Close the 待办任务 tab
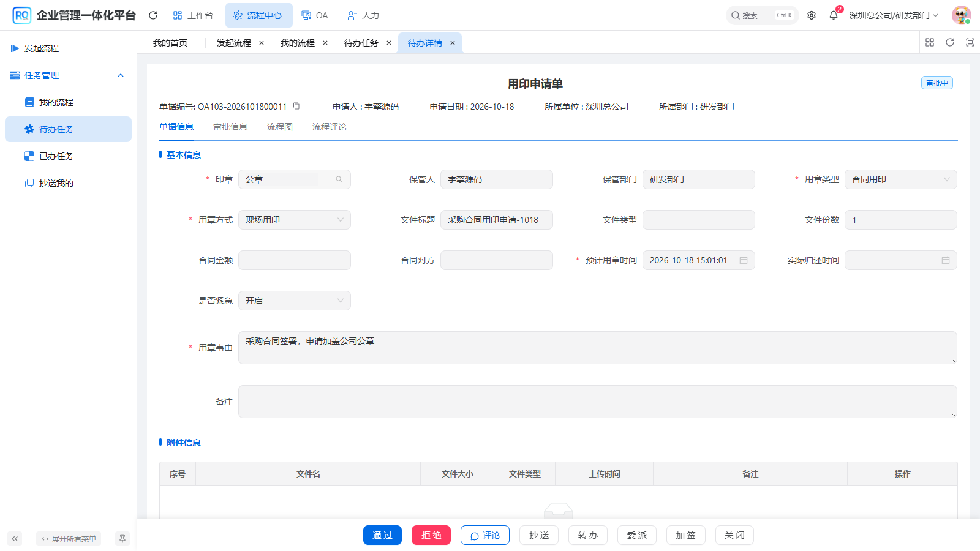 (x=389, y=43)
